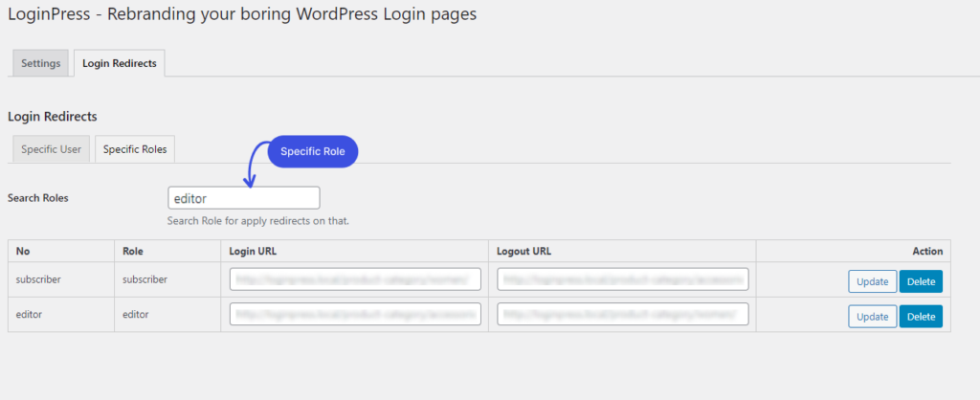Click the 'Role' column header
The image size is (980, 400).
[133, 252]
